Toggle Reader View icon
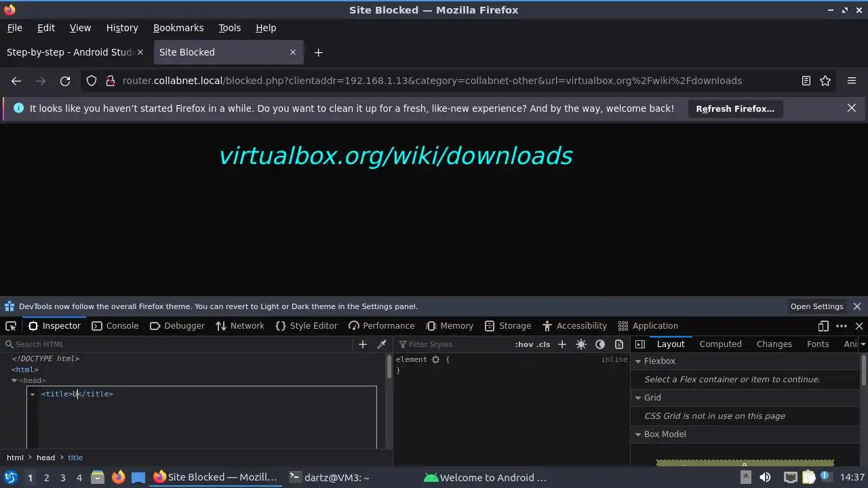868x488 pixels. [806, 81]
